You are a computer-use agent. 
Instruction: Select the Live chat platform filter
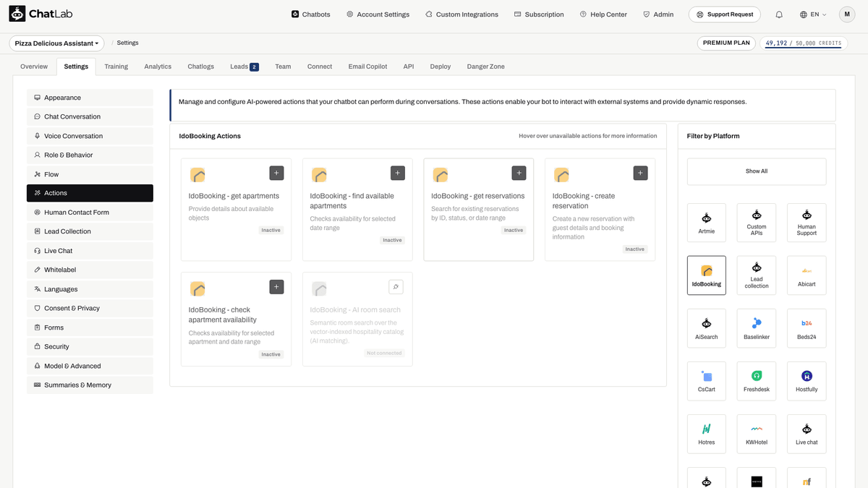coord(807,434)
